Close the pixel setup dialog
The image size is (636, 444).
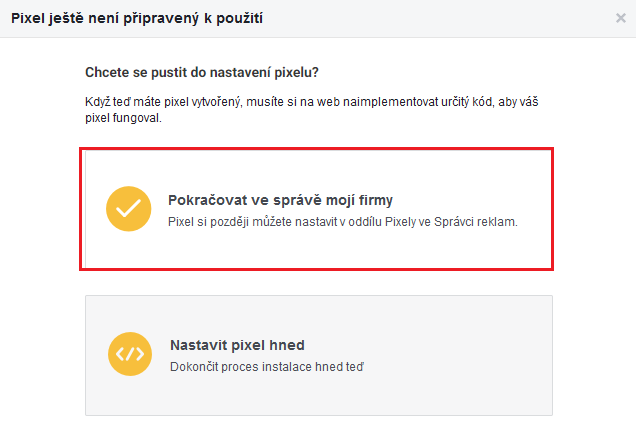(621, 18)
